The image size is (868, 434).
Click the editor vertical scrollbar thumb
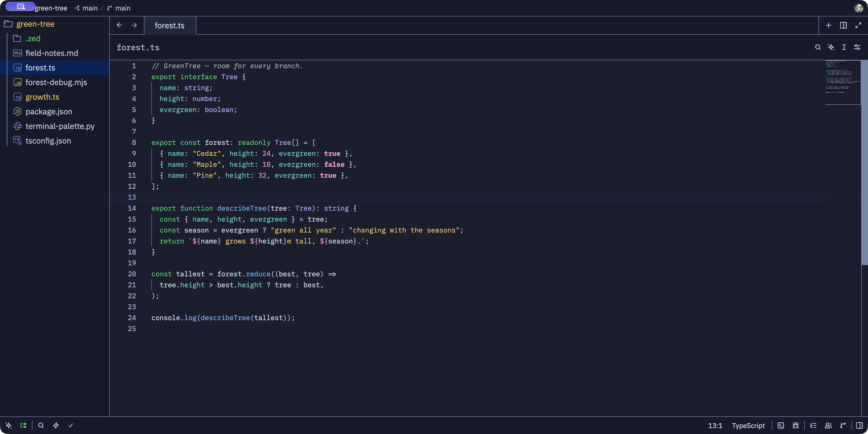pos(864,163)
